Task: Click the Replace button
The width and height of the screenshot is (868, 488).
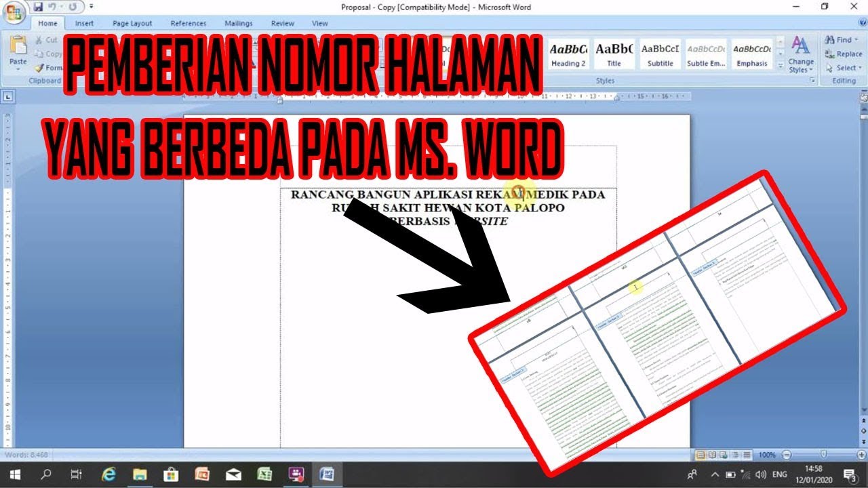Action: click(x=844, y=54)
